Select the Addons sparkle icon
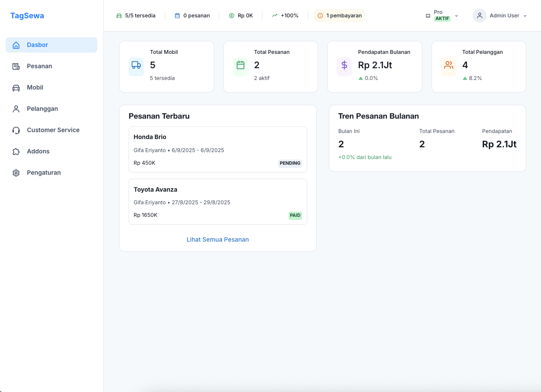The height and width of the screenshot is (392, 541). point(16,151)
